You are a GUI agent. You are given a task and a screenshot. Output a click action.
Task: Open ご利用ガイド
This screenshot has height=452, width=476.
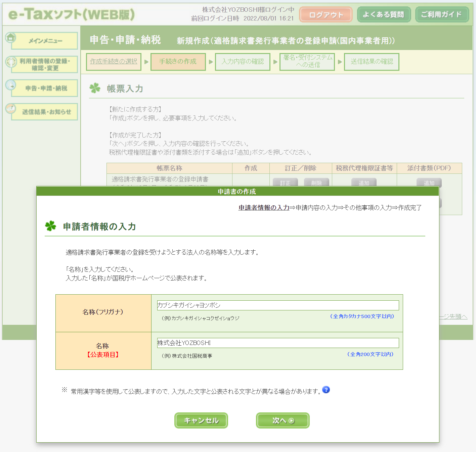[442, 14]
